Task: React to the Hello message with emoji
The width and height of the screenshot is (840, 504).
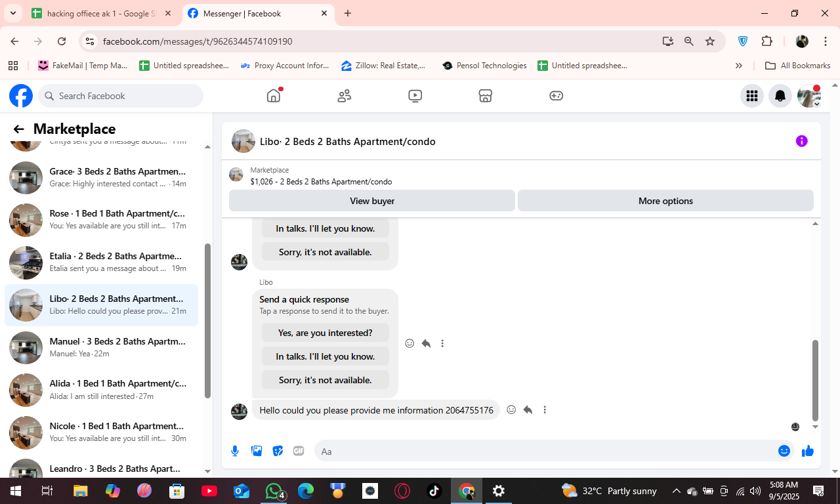Action: point(511,410)
